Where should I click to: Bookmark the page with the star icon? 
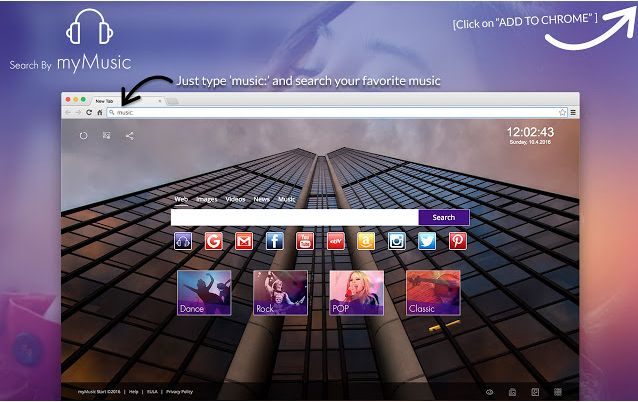tap(562, 112)
